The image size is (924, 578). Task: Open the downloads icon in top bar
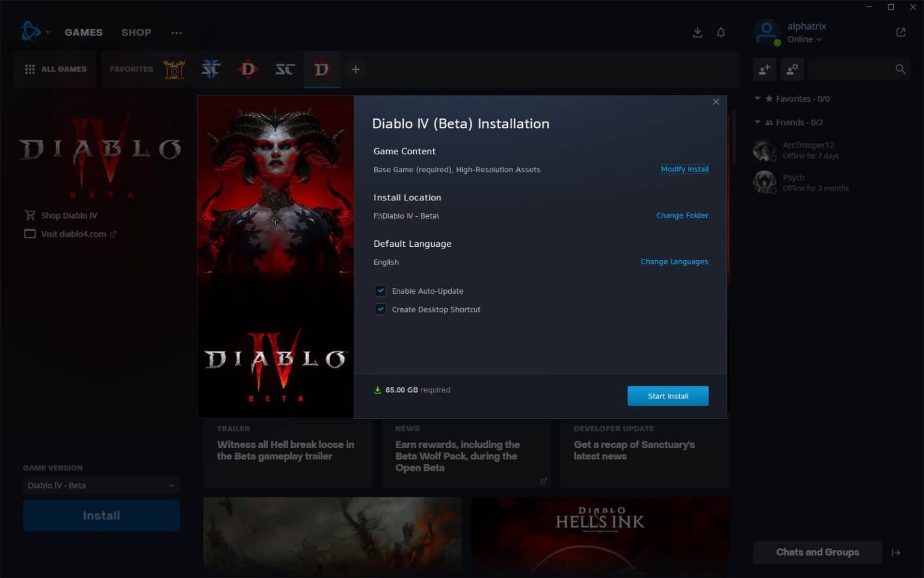[x=697, y=33]
